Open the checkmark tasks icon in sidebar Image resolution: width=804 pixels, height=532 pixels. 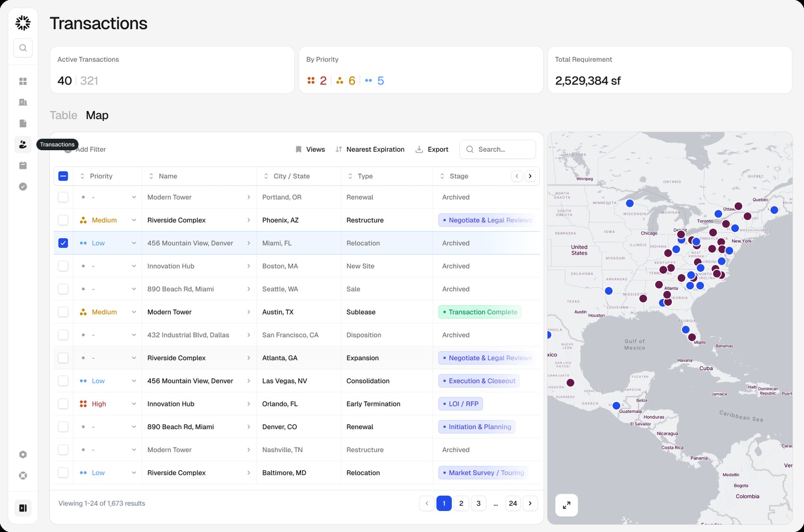23,186
